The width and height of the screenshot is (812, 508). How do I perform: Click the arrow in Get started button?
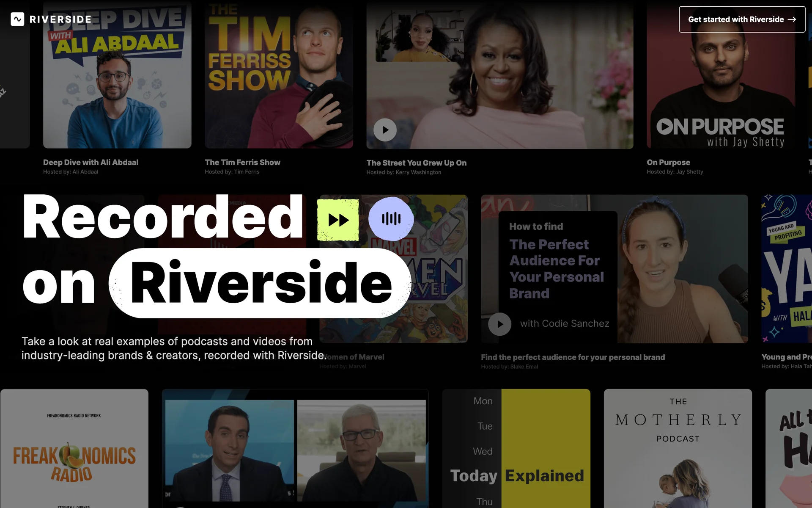[x=792, y=19]
